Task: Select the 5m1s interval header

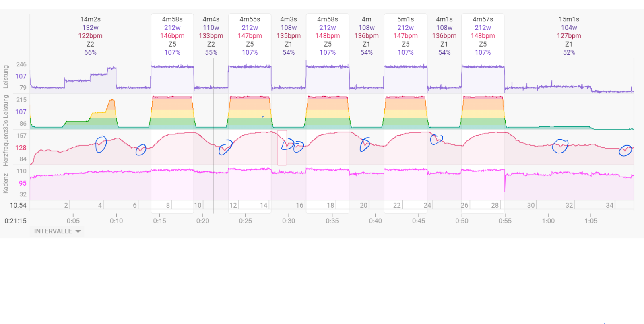Action: click(x=405, y=36)
